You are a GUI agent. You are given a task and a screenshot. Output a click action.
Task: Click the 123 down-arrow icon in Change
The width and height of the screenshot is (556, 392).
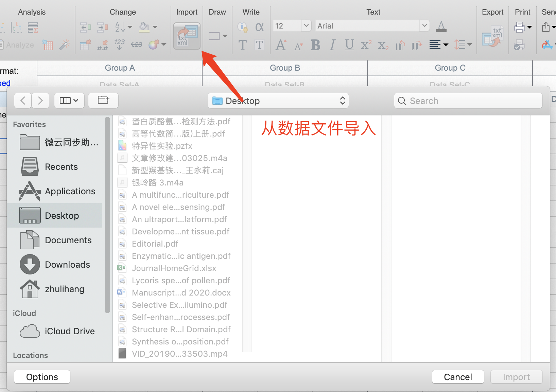[119, 44]
